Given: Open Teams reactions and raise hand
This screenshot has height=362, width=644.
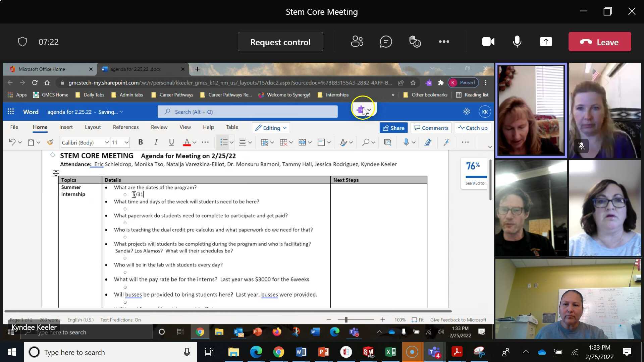Looking at the screenshot, I should tap(415, 42).
